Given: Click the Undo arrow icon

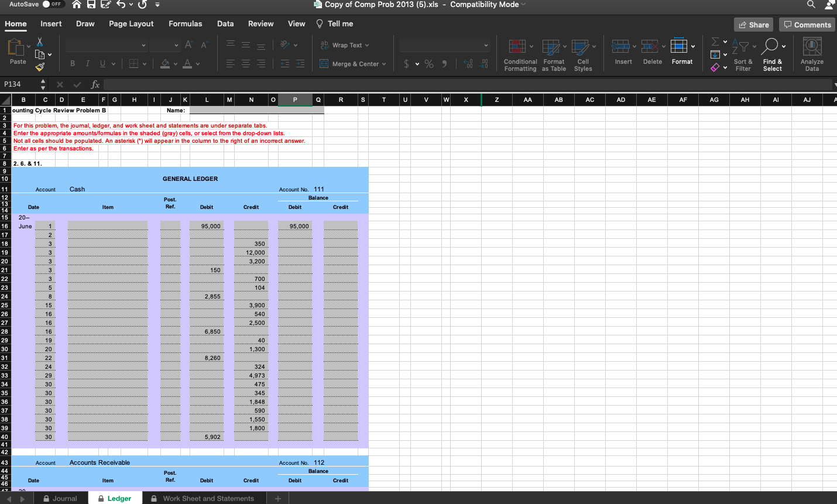Looking at the screenshot, I should (x=121, y=4).
